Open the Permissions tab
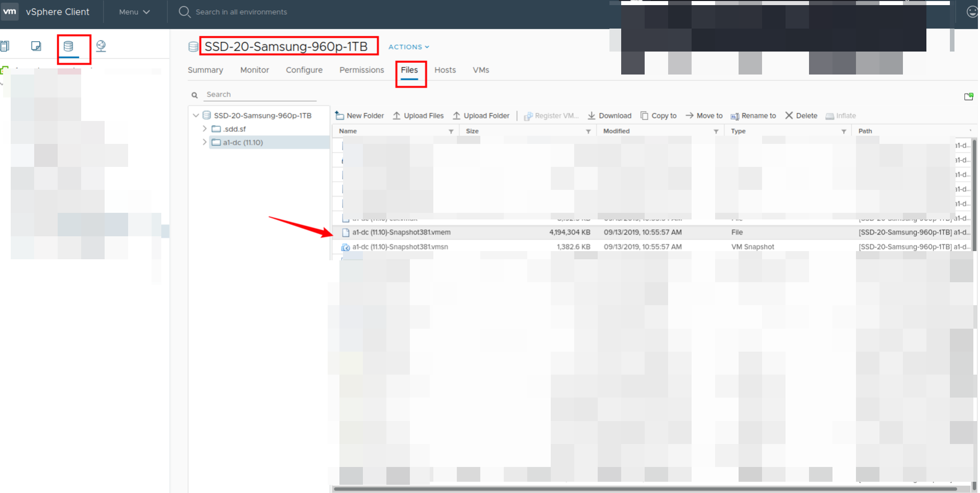Screen dimensions: 980x493 click(362, 70)
